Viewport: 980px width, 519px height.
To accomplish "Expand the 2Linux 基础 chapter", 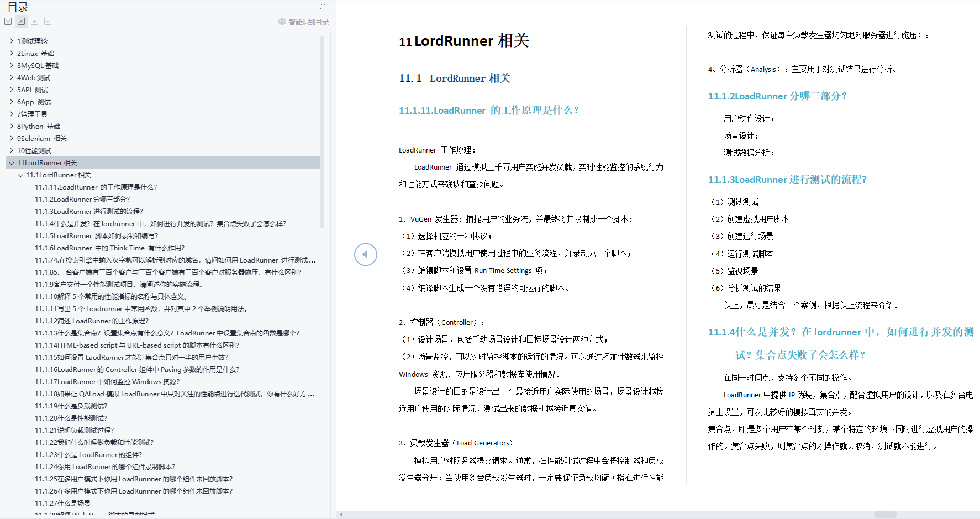I will (x=12, y=53).
